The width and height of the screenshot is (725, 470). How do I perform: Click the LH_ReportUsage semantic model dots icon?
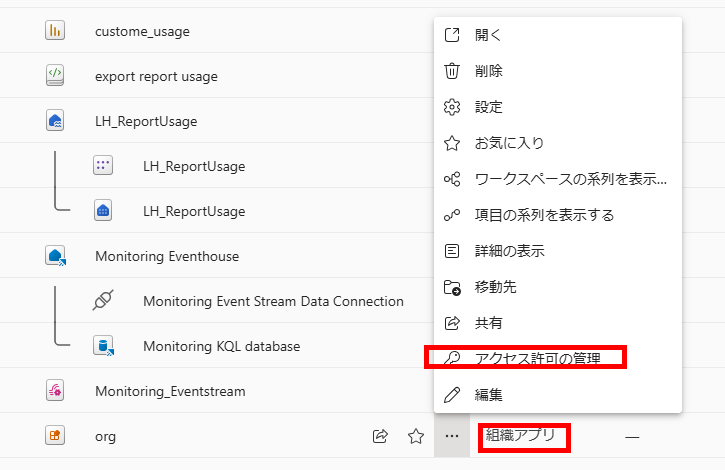(103, 166)
